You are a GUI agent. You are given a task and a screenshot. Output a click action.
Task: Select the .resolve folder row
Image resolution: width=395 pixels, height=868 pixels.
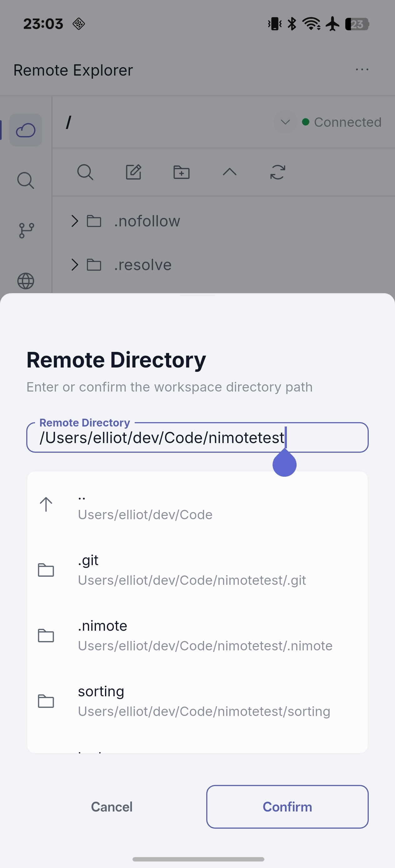pos(224,265)
